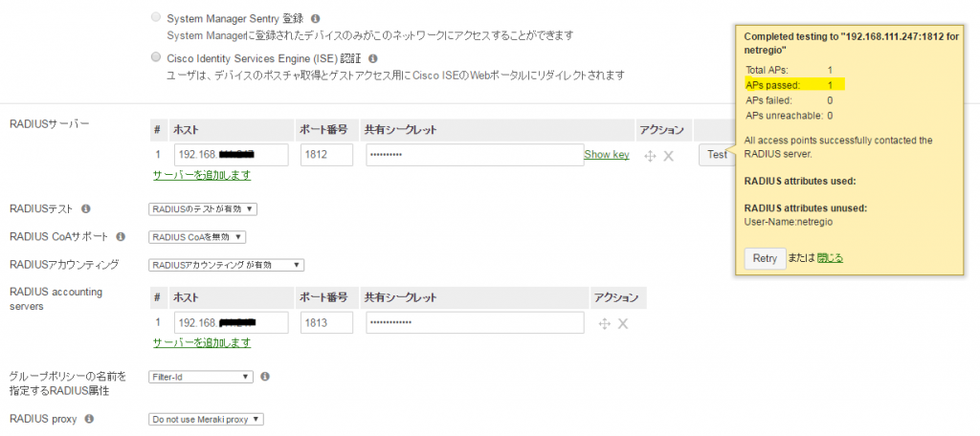Expand the Do not use Meraki proxy dropdown

[207, 419]
